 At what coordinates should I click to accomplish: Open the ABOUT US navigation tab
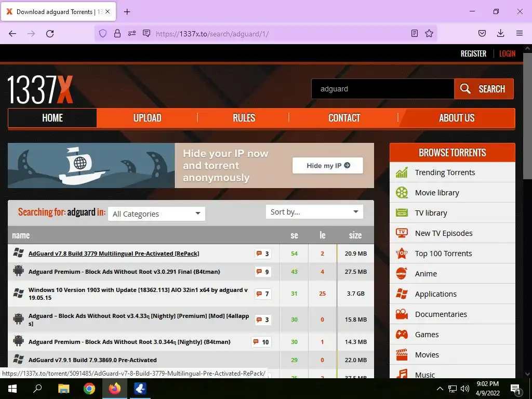coord(457,118)
